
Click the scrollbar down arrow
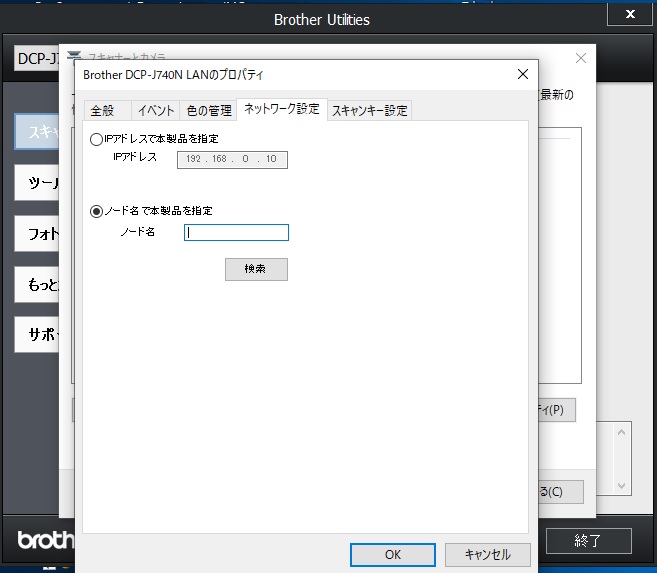(621, 484)
